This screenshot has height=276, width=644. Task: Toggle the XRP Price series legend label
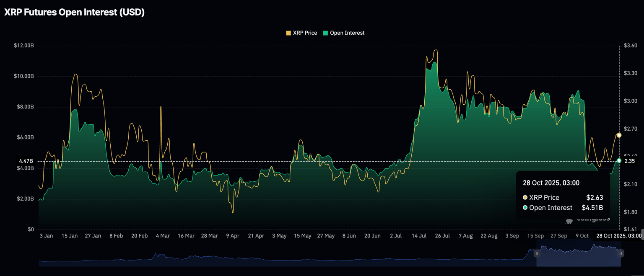coord(305,33)
